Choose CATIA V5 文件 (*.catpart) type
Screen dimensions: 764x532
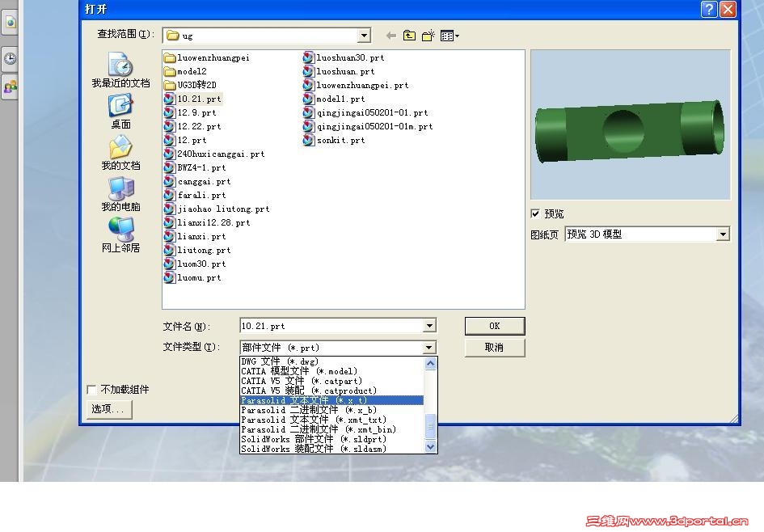331,381
